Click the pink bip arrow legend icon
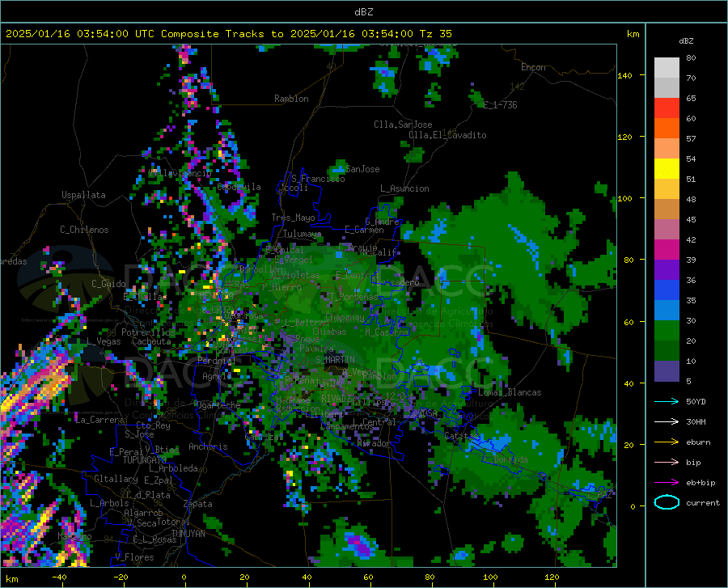Image resolution: width=728 pixels, height=588 pixels. pyautogui.click(x=667, y=463)
